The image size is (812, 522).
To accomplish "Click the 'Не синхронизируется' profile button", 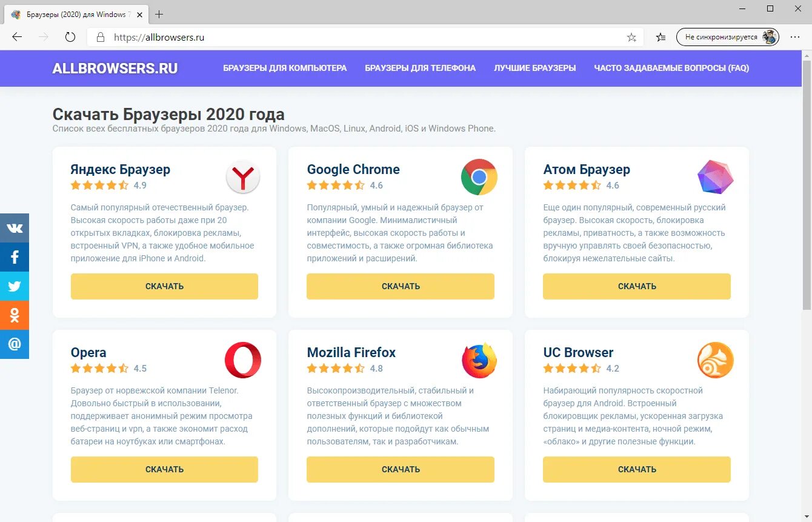I will pyautogui.click(x=727, y=36).
